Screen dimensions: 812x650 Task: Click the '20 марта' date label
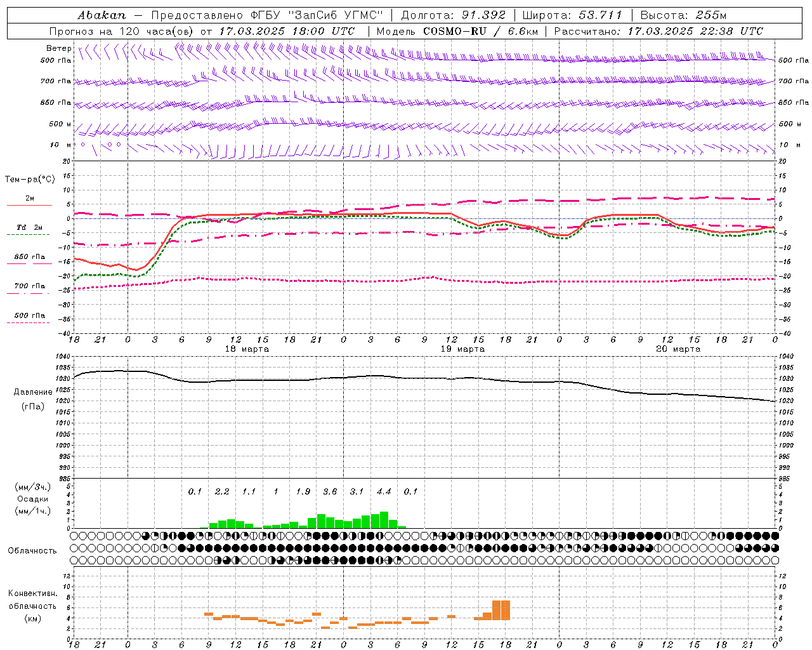678,349
